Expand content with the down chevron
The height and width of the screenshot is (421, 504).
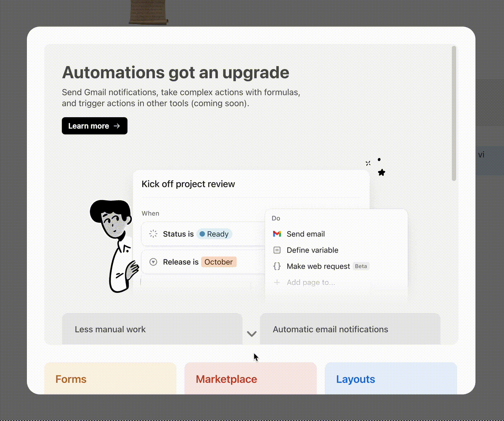click(252, 334)
